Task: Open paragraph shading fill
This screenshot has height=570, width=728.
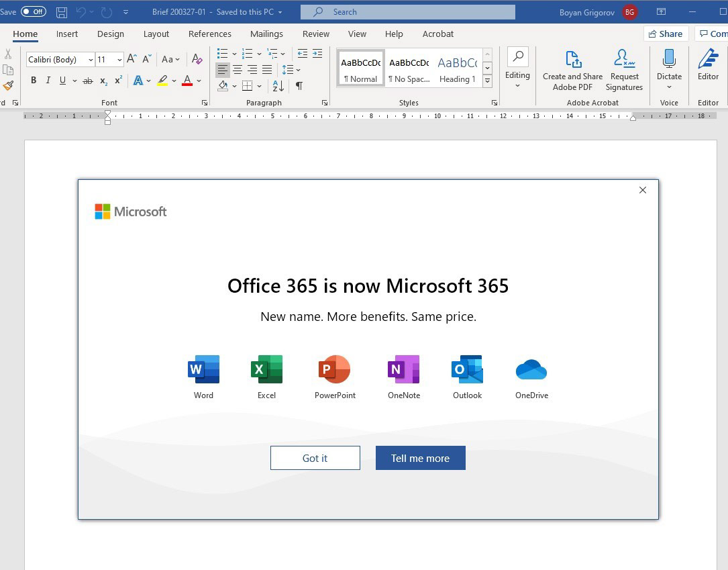Action: pyautogui.click(x=223, y=86)
